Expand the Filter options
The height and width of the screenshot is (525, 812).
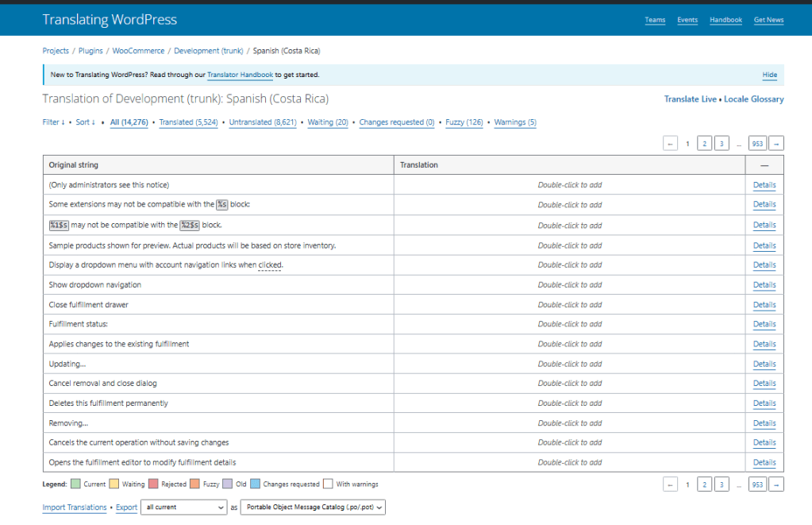[x=53, y=122]
